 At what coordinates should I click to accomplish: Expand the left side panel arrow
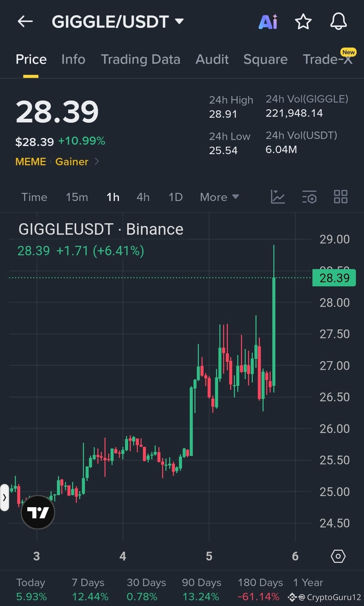[x=4, y=497]
